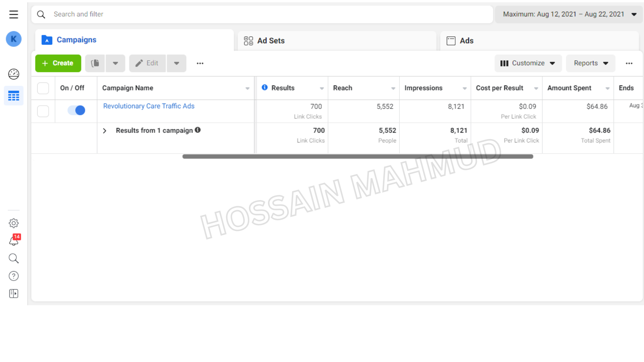This screenshot has height=362, width=644.
Task: Open the date range dropdown
Action: pyautogui.click(x=569, y=14)
